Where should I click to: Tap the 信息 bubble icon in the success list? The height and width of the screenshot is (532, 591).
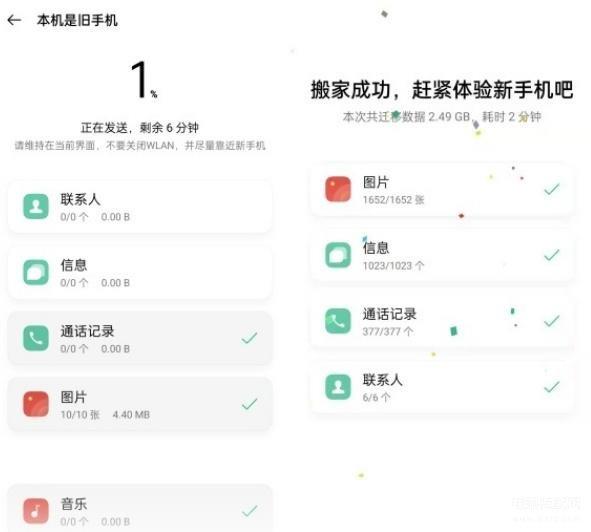(338, 255)
